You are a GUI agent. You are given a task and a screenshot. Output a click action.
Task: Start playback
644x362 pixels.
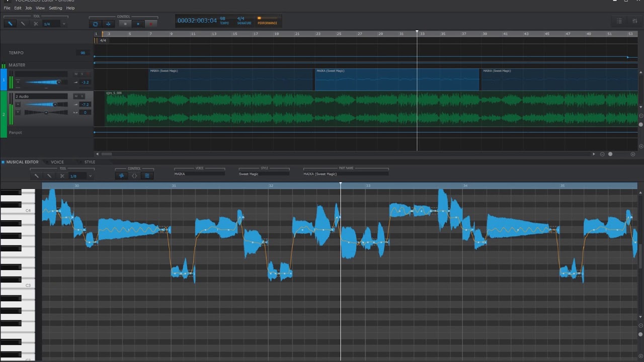138,24
